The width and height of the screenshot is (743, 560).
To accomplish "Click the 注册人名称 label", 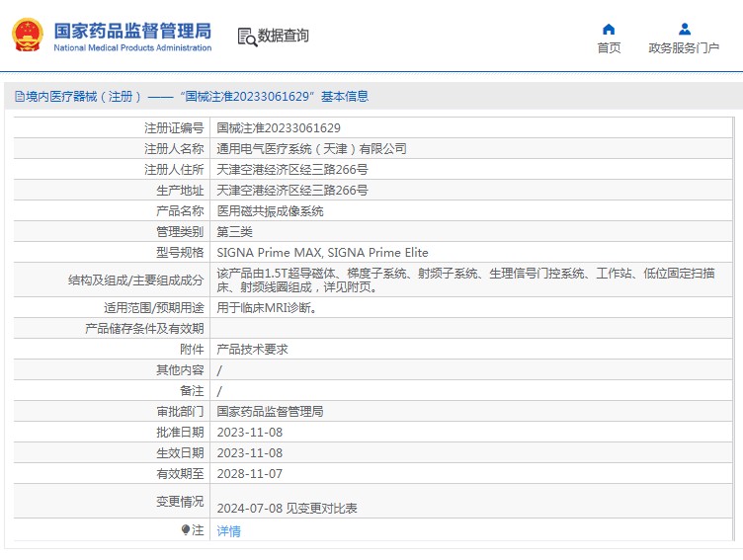I will (174, 149).
